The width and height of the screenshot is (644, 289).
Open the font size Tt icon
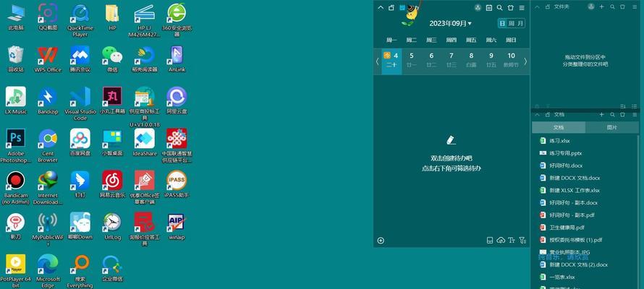click(x=512, y=241)
